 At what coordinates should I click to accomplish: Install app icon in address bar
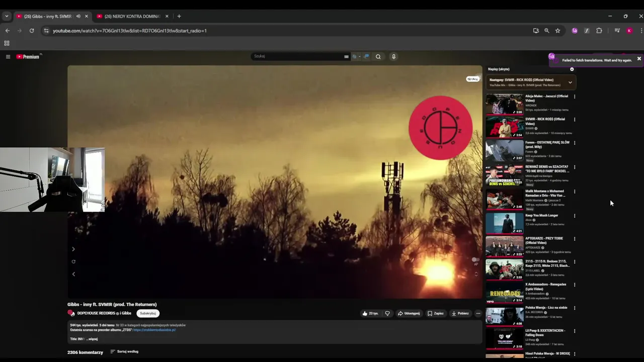(536, 31)
